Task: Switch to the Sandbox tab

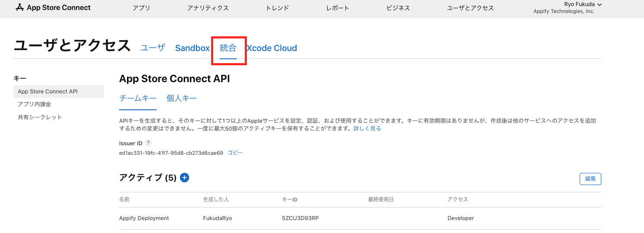Action: (192, 48)
